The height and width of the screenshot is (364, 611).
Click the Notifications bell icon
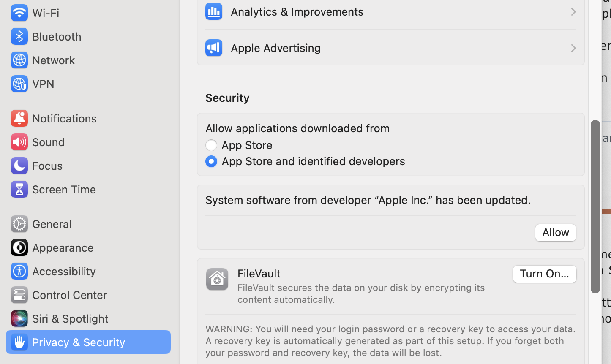pyautogui.click(x=19, y=118)
